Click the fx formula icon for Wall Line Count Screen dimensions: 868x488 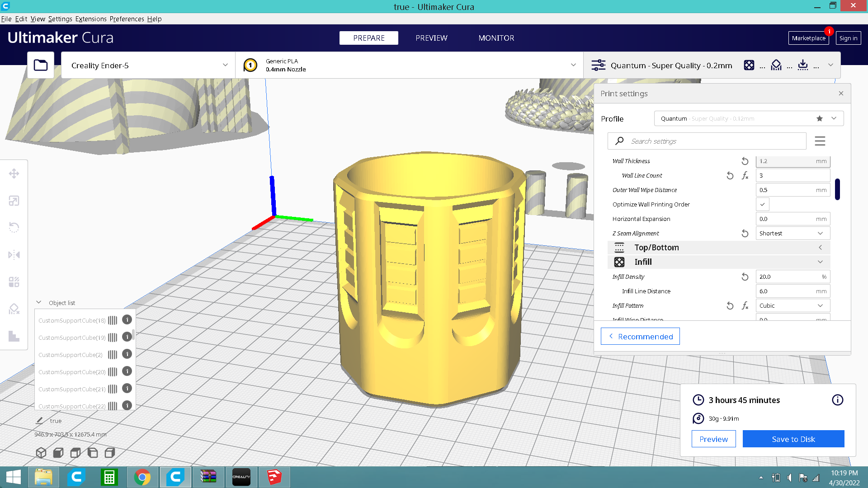click(x=745, y=176)
